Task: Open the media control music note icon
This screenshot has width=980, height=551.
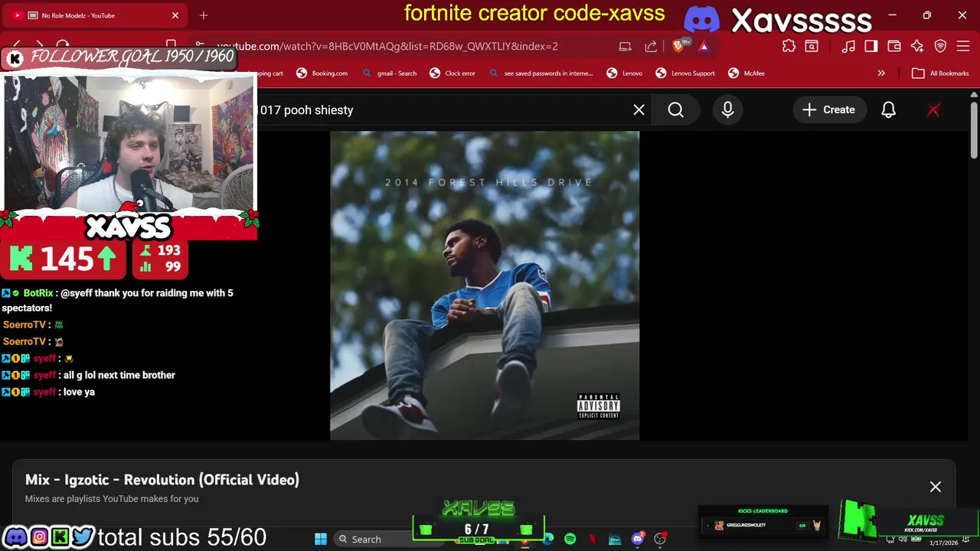Action: [848, 46]
